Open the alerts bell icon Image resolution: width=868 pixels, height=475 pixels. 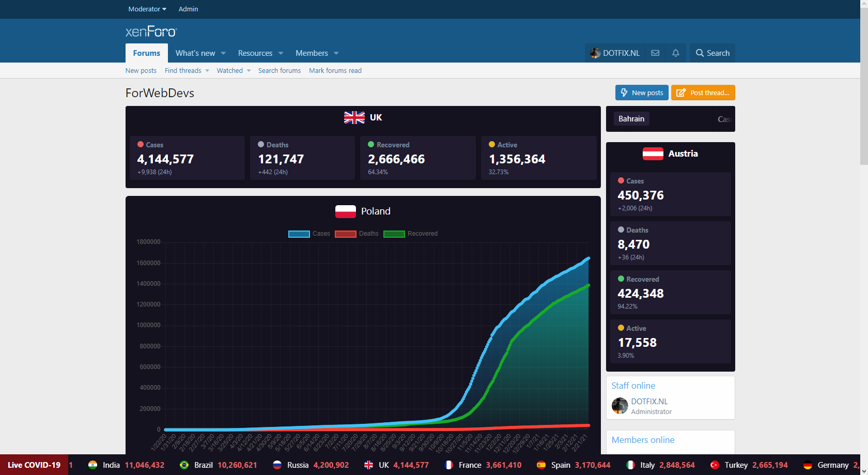675,53
